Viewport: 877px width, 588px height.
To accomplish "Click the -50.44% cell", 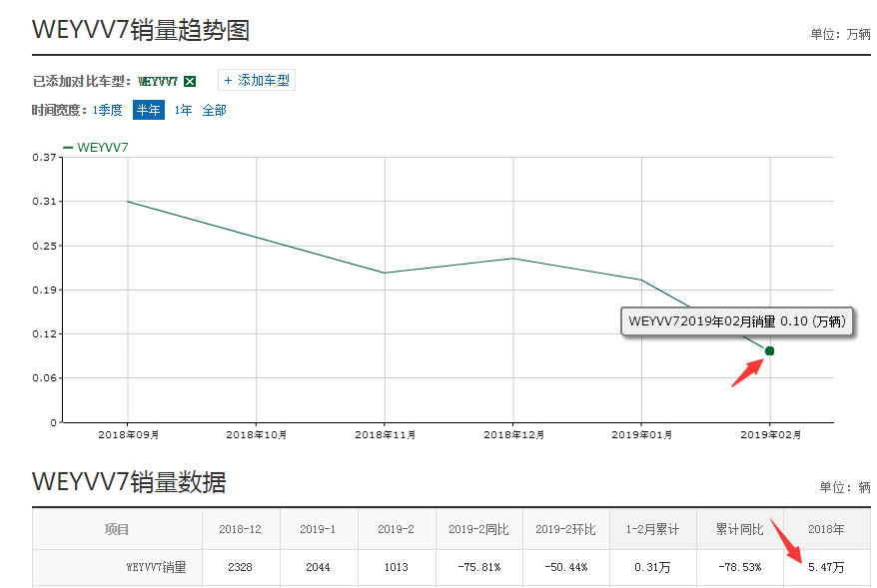I will [565, 567].
